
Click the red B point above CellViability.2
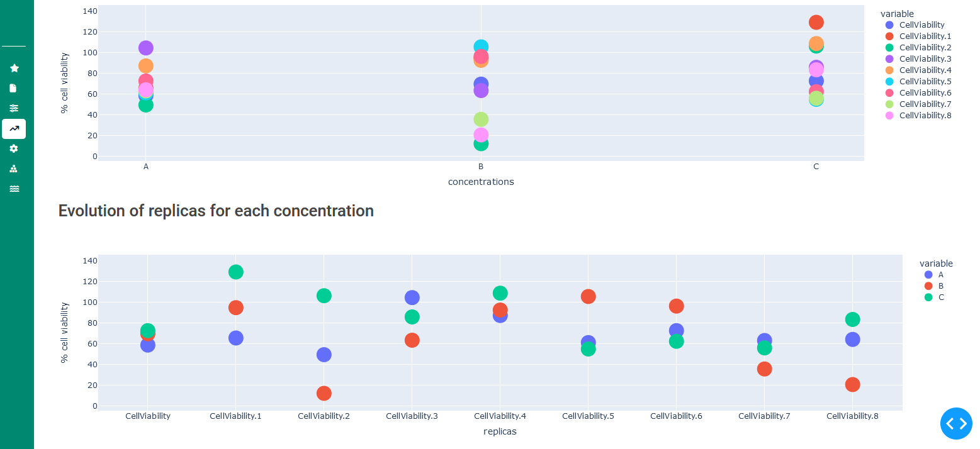coord(324,394)
